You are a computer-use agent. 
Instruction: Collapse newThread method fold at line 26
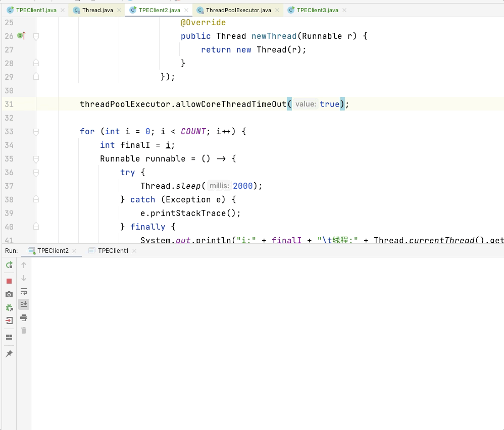coord(36,36)
